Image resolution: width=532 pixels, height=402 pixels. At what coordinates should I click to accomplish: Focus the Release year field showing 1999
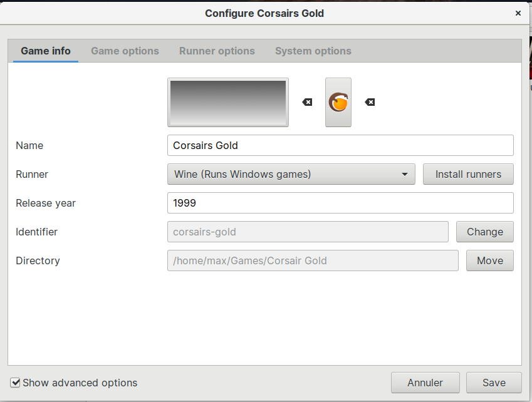click(x=340, y=203)
